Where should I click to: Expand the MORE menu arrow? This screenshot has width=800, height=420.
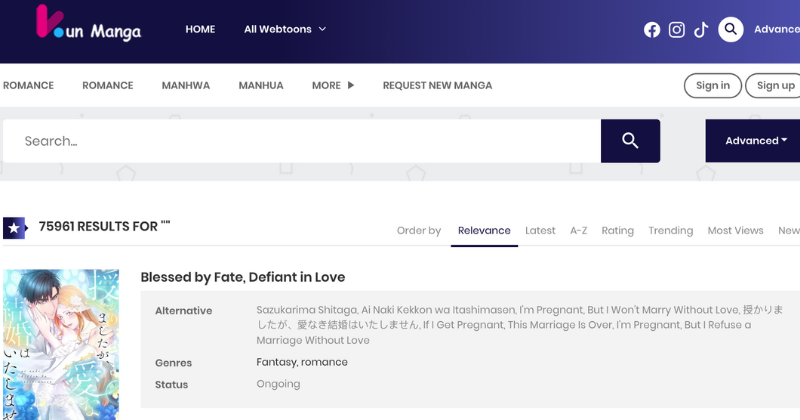[350, 86]
